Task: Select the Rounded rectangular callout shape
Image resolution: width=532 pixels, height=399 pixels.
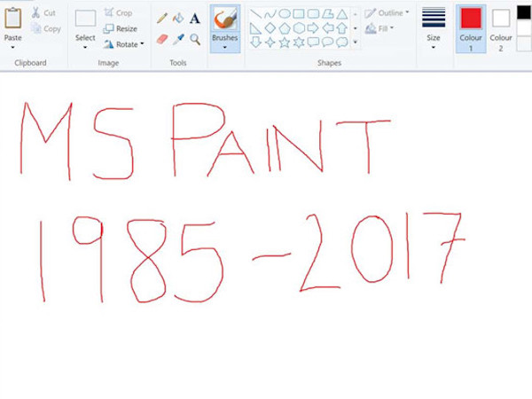Action: click(x=313, y=42)
